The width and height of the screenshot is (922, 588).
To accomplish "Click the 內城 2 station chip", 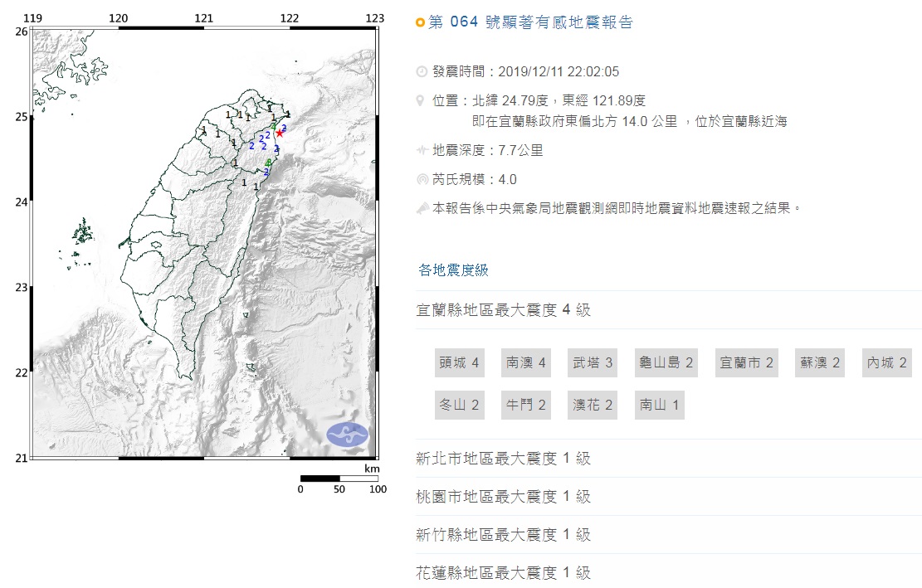I will [x=887, y=363].
